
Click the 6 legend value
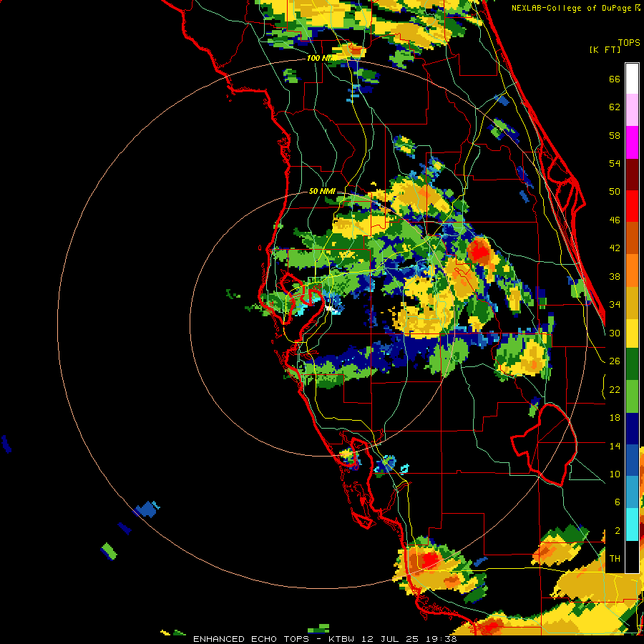point(617,502)
